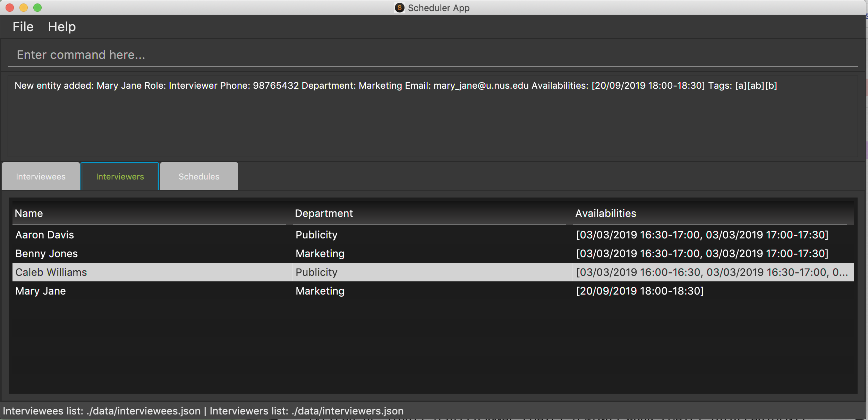Click Caleb Williams' truncated availabilities cell

pos(712,272)
